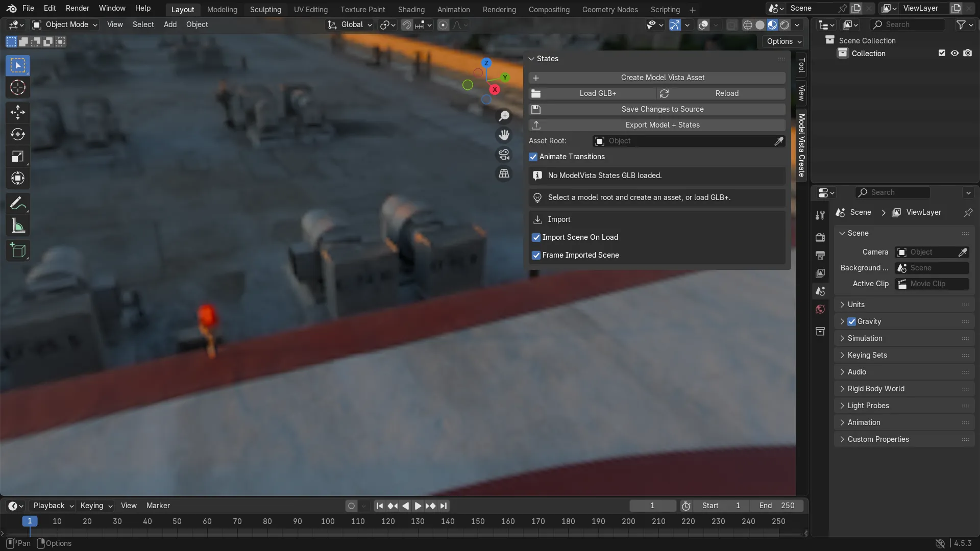This screenshot has width=980, height=551.
Task: Select the Cursor tool in toolbar
Action: click(18, 88)
